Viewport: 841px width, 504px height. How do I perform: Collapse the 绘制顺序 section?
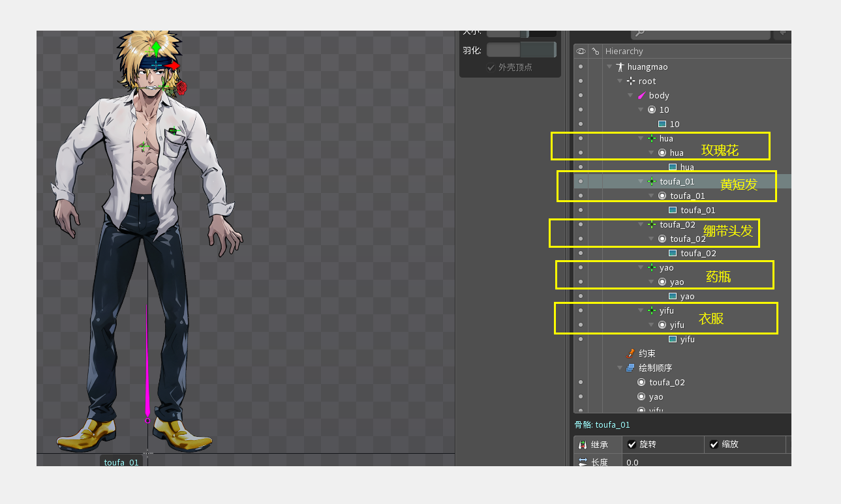[x=620, y=368]
